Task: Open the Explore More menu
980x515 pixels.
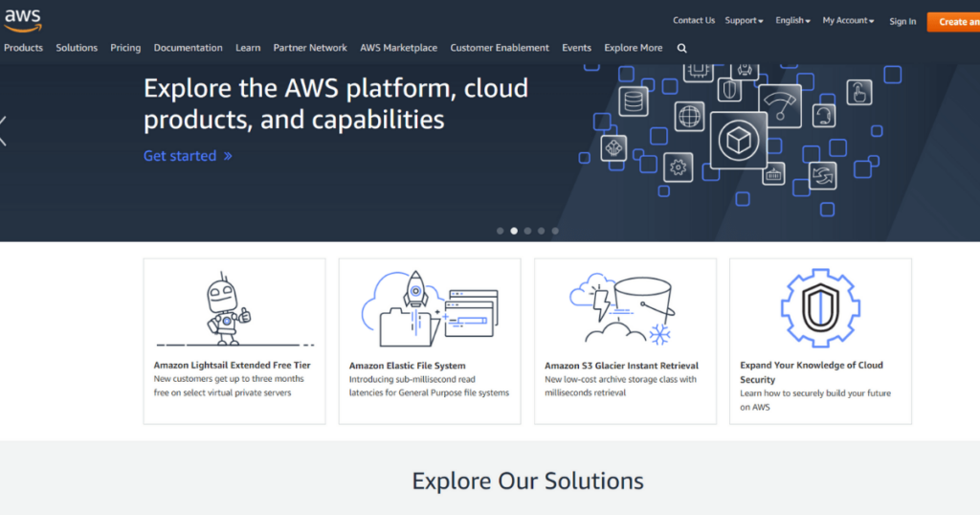Action: [x=634, y=48]
